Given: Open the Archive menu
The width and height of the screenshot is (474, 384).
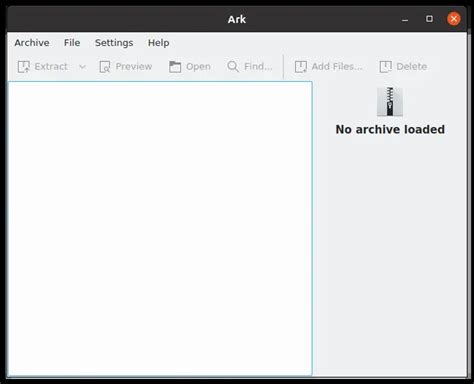Looking at the screenshot, I should pos(32,43).
